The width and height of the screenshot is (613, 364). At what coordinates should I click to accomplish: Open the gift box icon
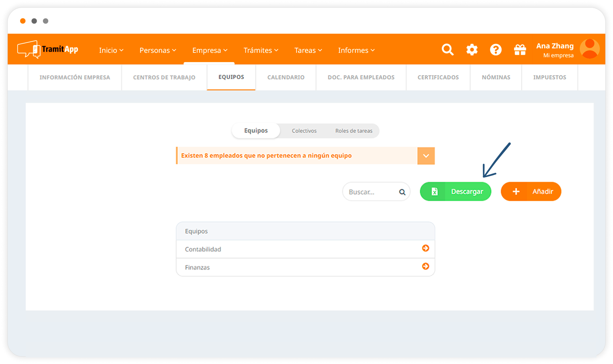(520, 50)
